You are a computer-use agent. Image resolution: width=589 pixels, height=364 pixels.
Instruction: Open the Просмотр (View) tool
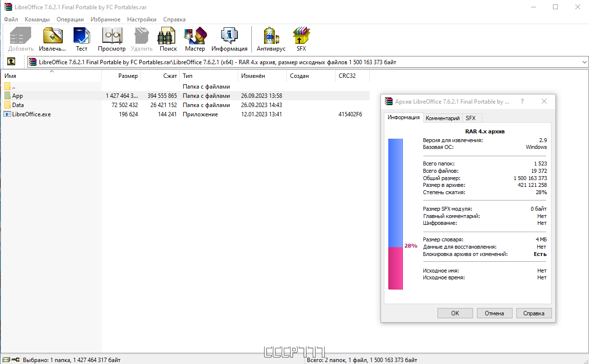(x=112, y=39)
